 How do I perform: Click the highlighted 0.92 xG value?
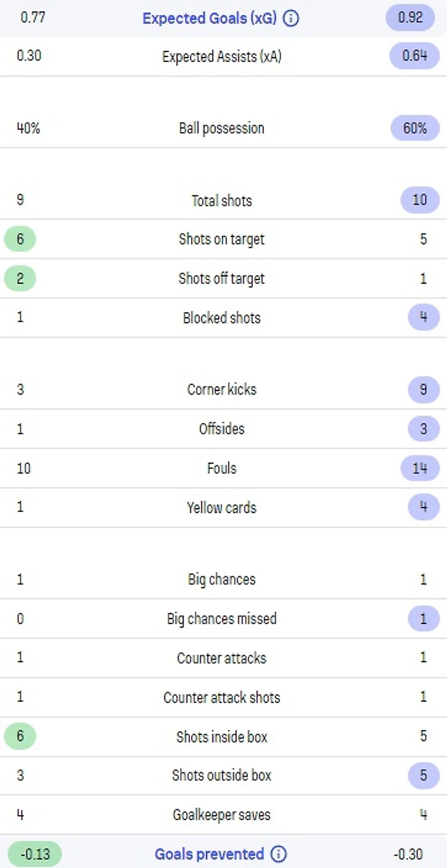(410, 18)
